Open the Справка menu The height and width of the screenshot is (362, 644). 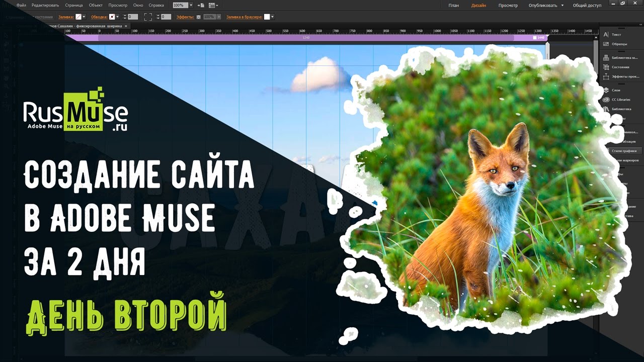pyautogui.click(x=156, y=5)
